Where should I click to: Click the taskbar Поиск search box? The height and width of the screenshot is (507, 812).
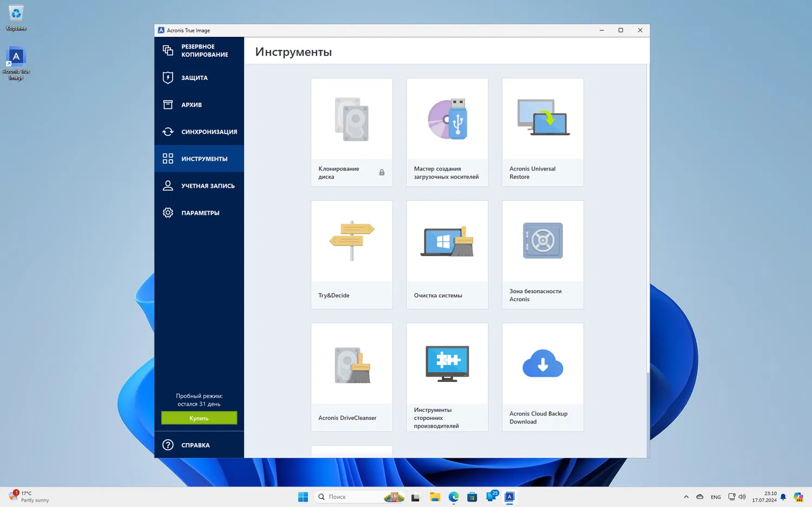[x=360, y=497]
